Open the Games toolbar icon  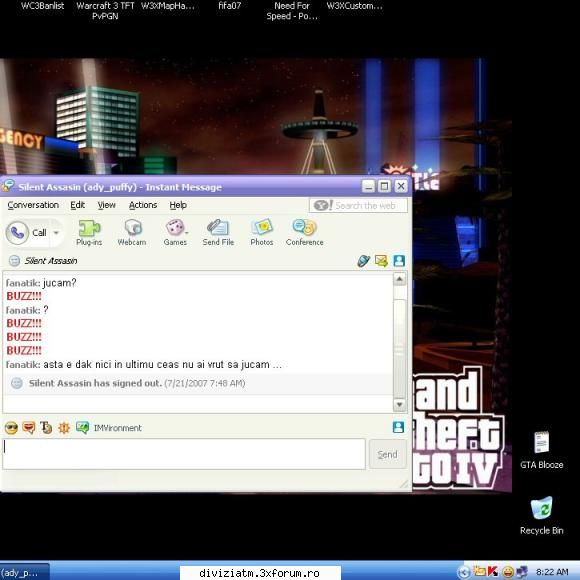coord(175,233)
